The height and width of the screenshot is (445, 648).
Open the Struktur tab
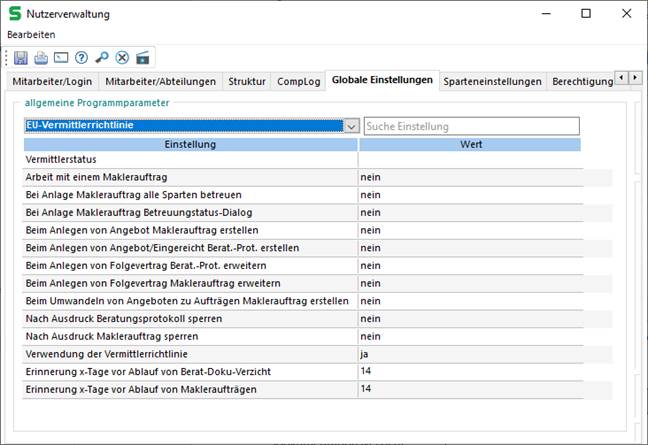point(247,81)
